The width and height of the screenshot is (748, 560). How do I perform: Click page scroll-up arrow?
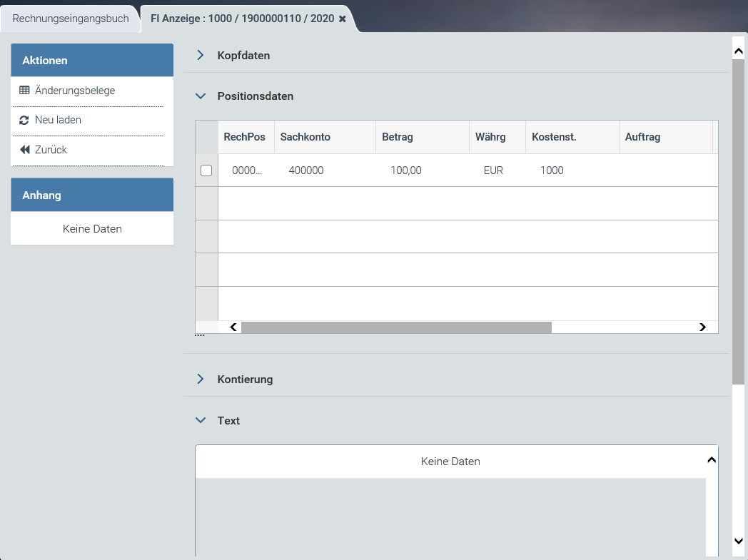point(739,51)
